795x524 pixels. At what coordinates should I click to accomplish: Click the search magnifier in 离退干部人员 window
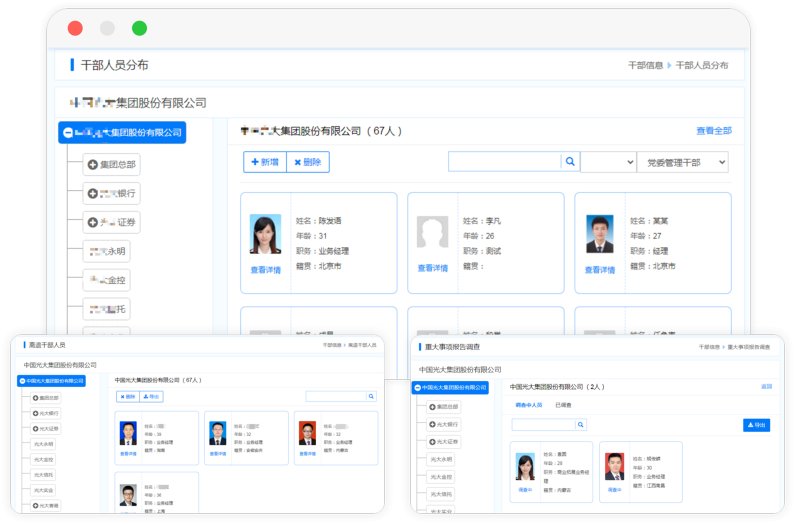click(x=371, y=397)
